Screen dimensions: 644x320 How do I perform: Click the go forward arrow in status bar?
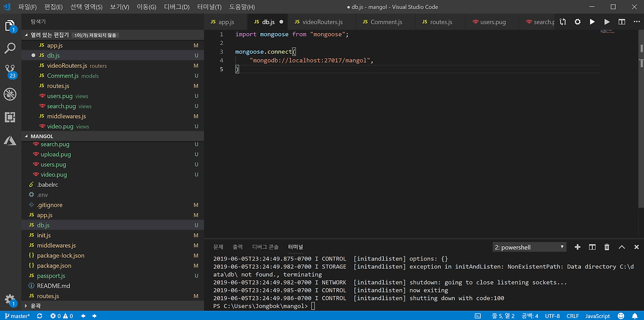tap(94, 316)
